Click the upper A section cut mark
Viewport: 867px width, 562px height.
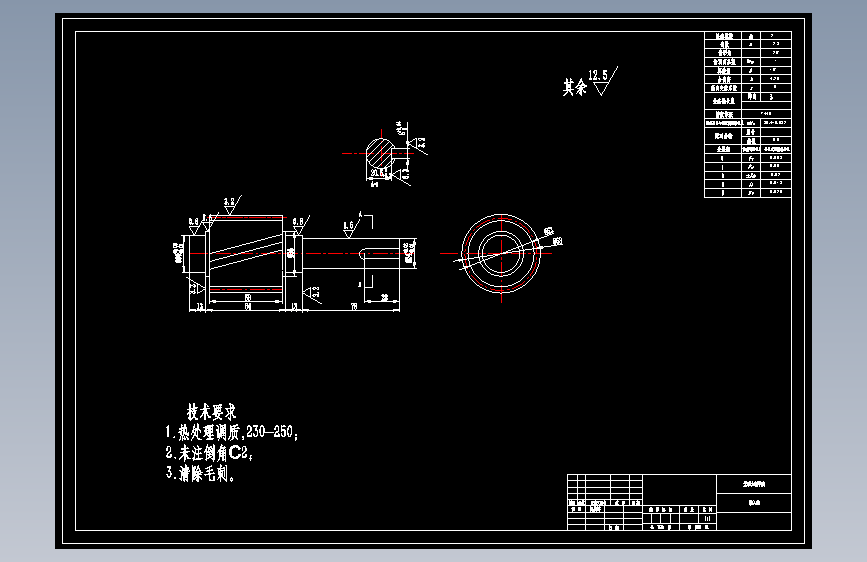tap(366, 220)
